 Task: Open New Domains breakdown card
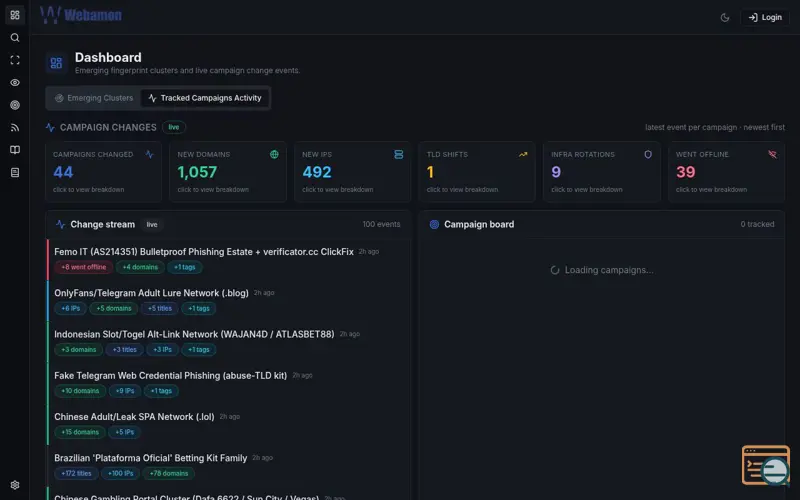pyautogui.click(x=228, y=172)
